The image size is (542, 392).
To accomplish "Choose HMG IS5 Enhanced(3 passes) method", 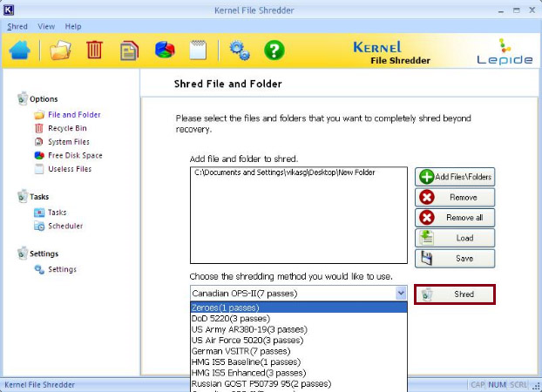I will point(299,373).
